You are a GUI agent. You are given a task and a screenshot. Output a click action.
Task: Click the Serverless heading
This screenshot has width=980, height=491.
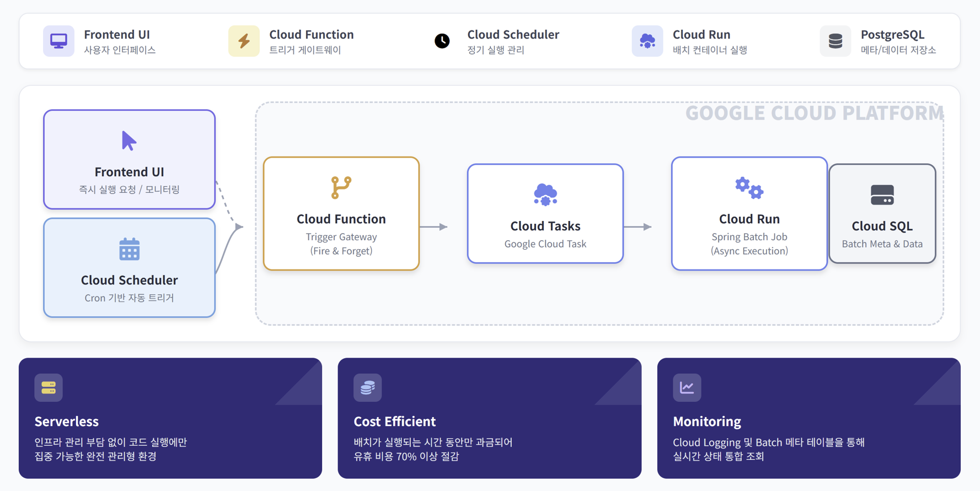66,421
